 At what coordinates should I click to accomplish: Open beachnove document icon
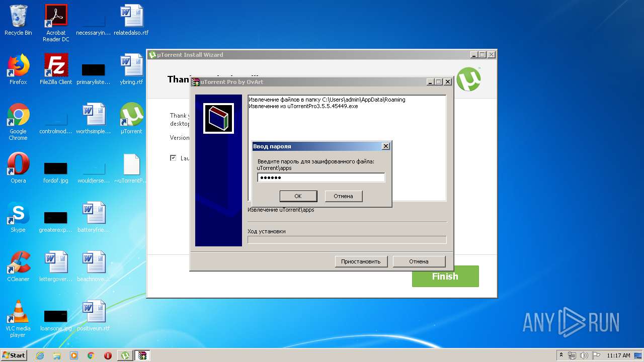(x=93, y=266)
